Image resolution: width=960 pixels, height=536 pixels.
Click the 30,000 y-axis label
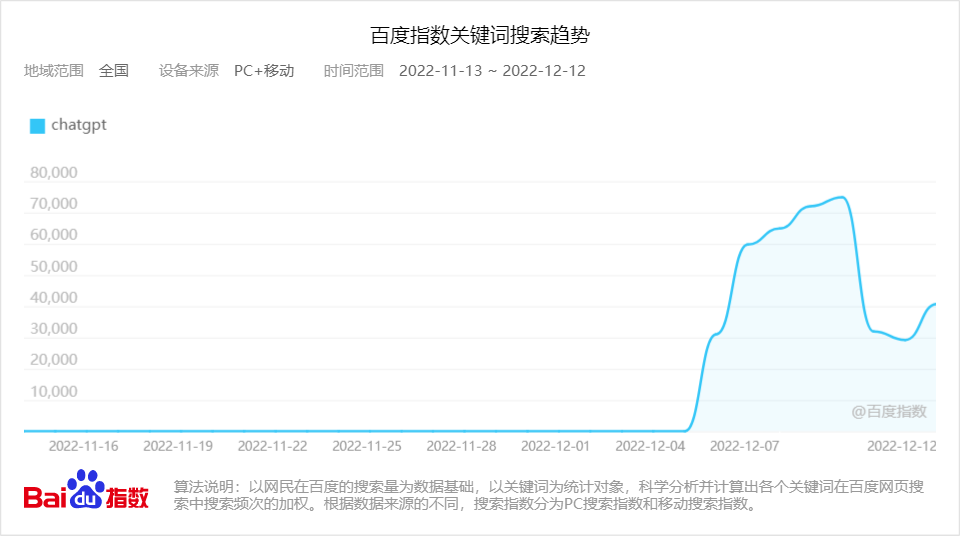tap(54, 329)
